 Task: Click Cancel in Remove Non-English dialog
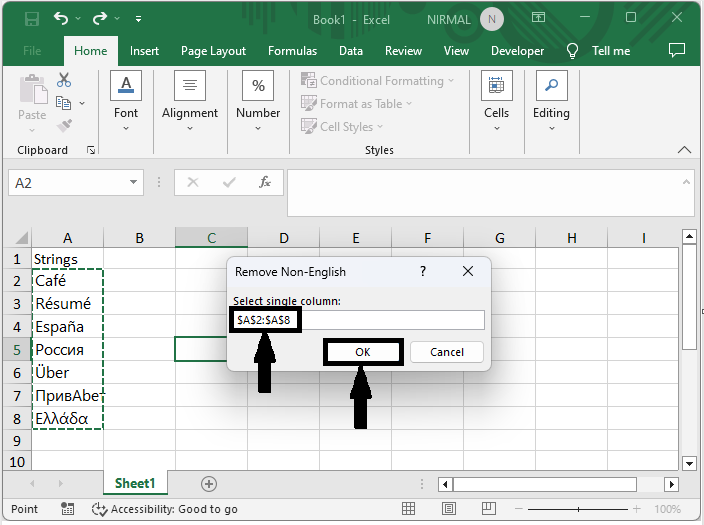[447, 352]
